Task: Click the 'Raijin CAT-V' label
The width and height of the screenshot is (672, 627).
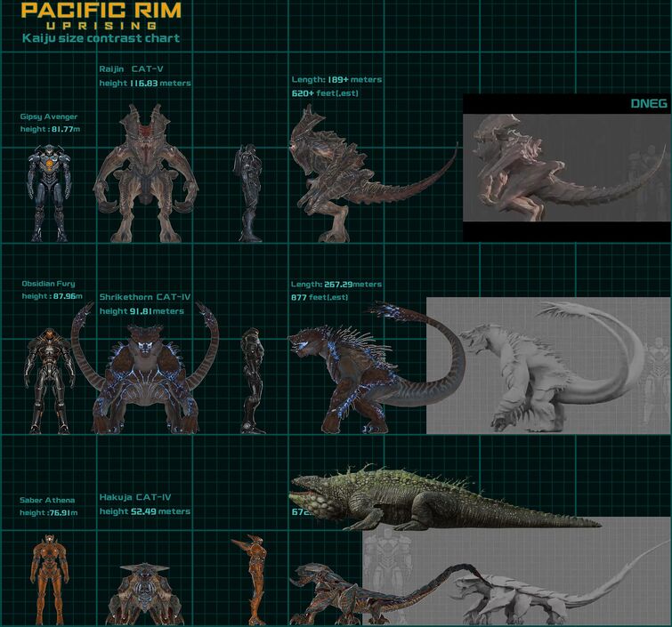Action: click(x=131, y=69)
